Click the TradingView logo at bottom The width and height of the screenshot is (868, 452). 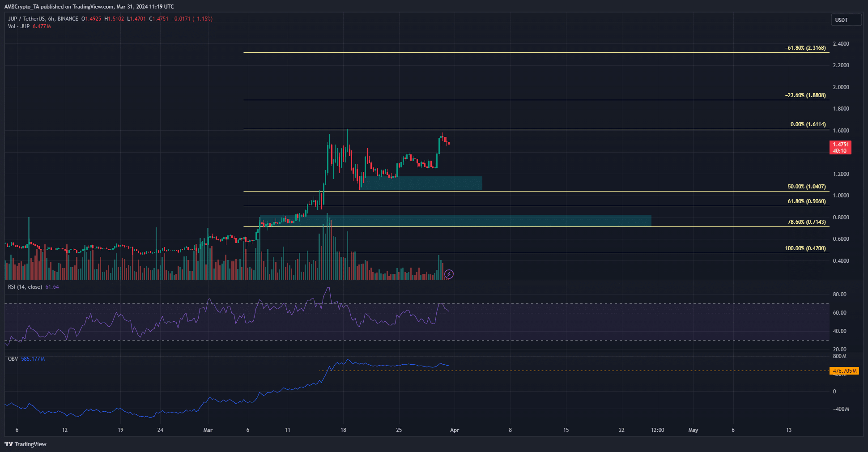26,444
